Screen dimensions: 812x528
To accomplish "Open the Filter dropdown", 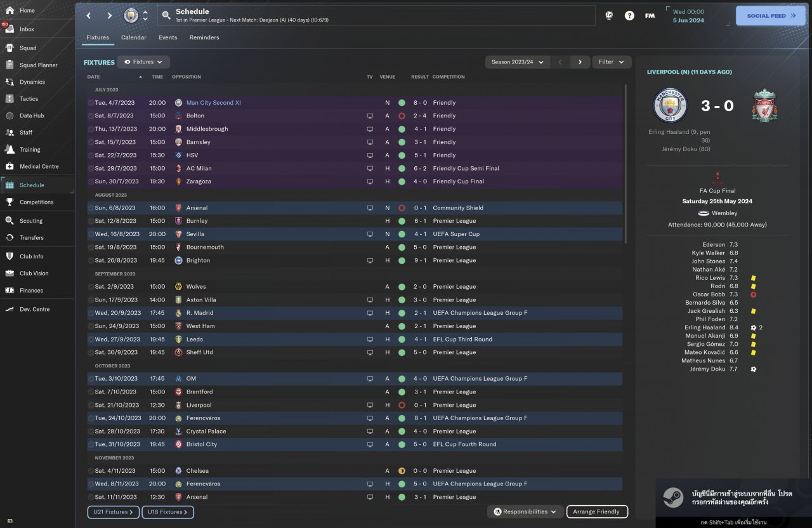I will pyautogui.click(x=612, y=62).
